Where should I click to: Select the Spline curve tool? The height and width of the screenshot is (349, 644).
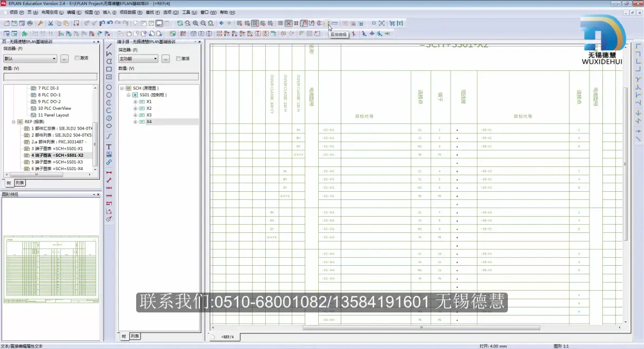[x=109, y=136]
